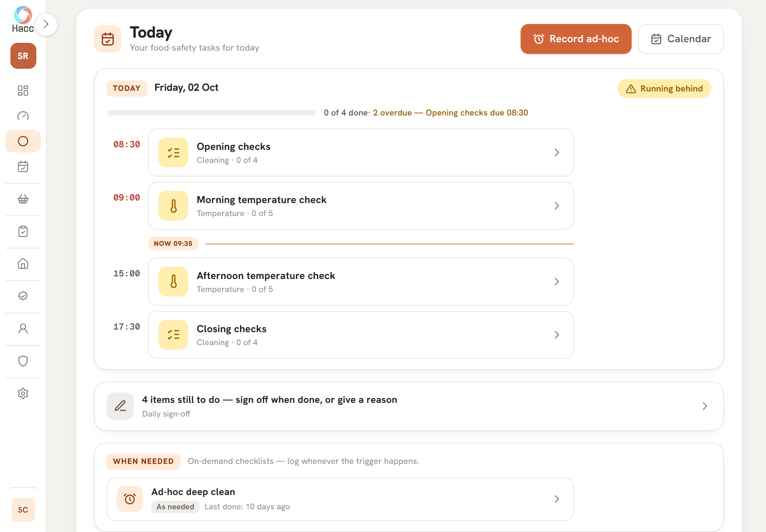Click the Ad-hoc deep clean alarm icon
The image size is (766, 532).
pyautogui.click(x=130, y=499)
